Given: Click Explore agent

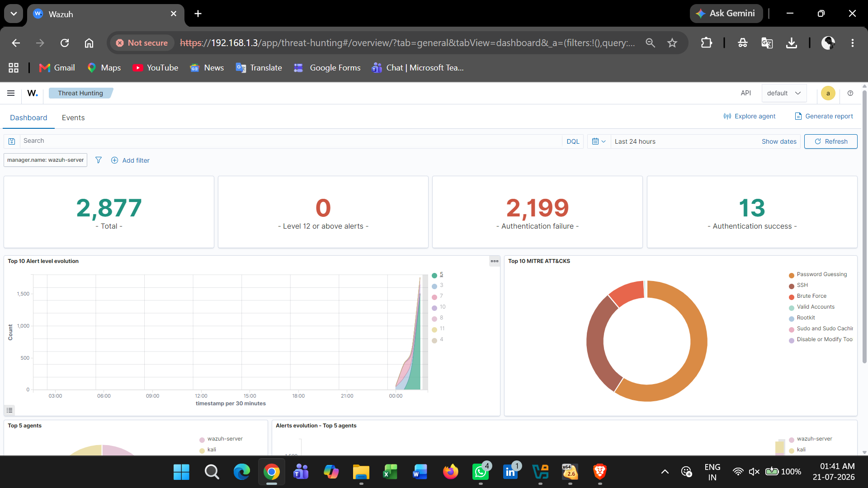Looking at the screenshot, I should (x=749, y=116).
